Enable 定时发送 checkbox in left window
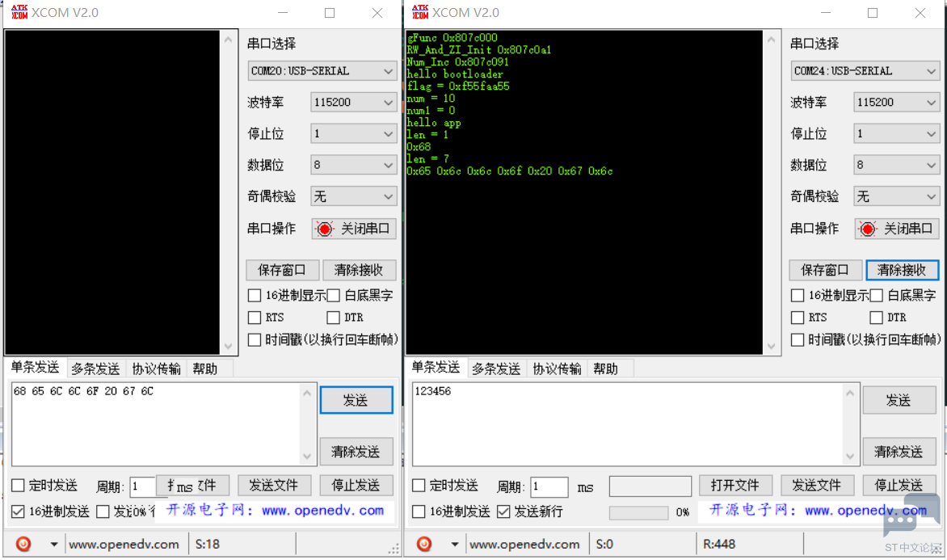The height and width of the screenshot is (560, 947). (18, 485)
